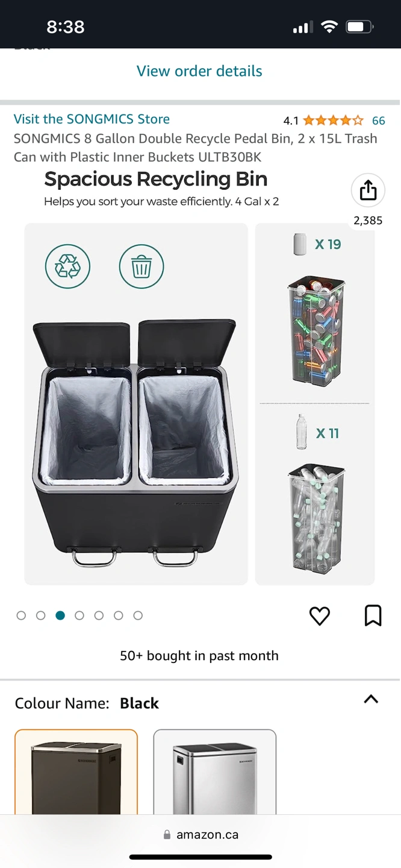Jump to the last carousel dot
This screenshot has height=868, width=401.
pos(138,615)
